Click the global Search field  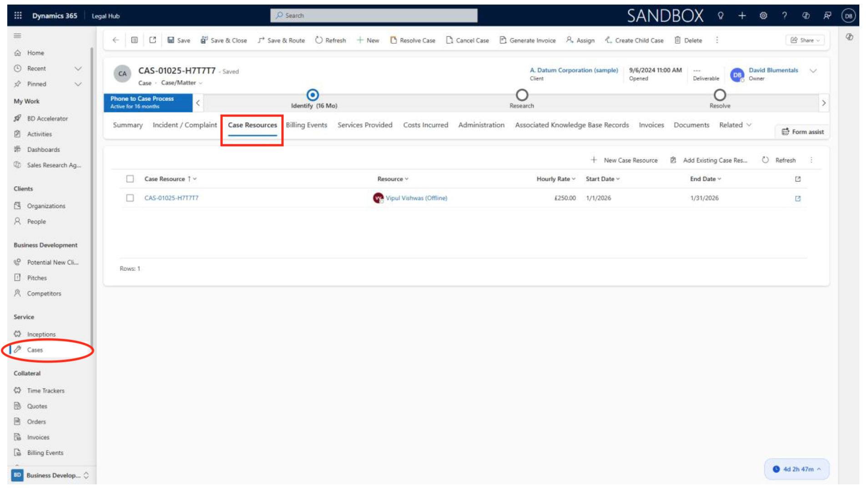point(374,15)
